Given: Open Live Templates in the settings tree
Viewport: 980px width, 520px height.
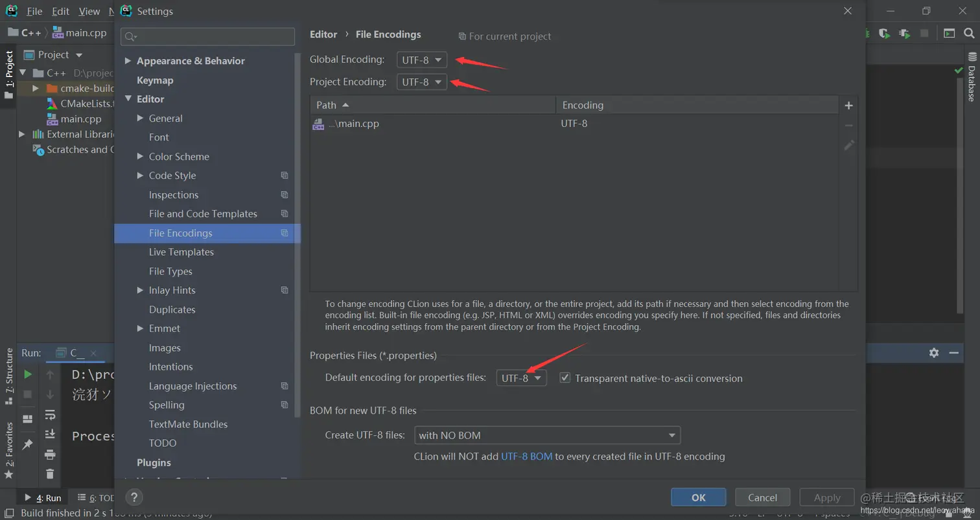Looking at the screenshot, I should click(x=181, y=252).
